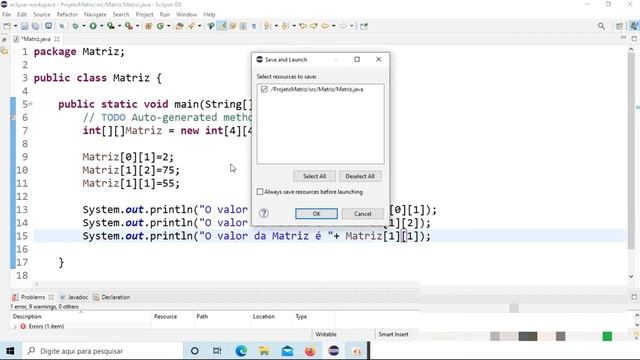Click the New Java Package icon

[x=149, y=26]
